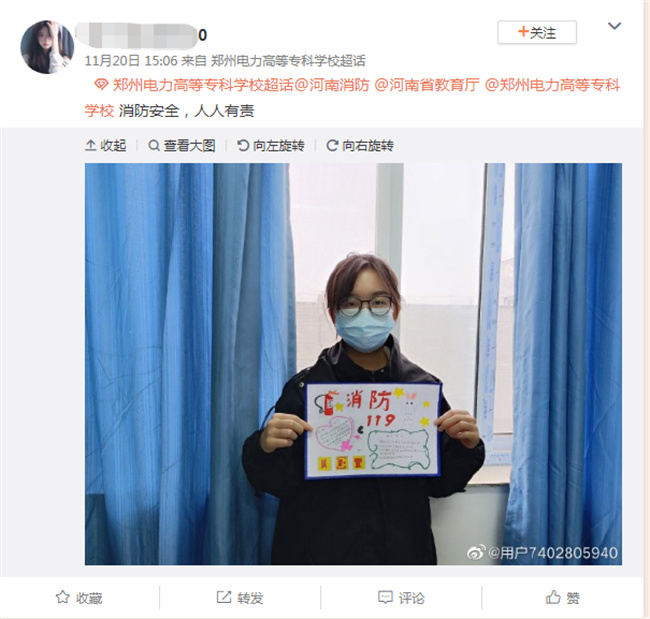This screenshot has height=619, width=650.
Task: Open the poster's profile avatar
Action: [47, 47]
